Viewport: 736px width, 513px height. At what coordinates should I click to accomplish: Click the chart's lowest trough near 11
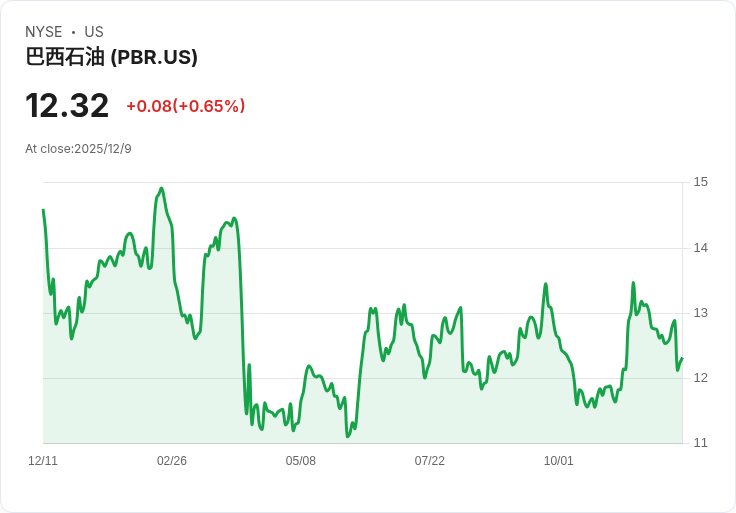pos(347,436)
